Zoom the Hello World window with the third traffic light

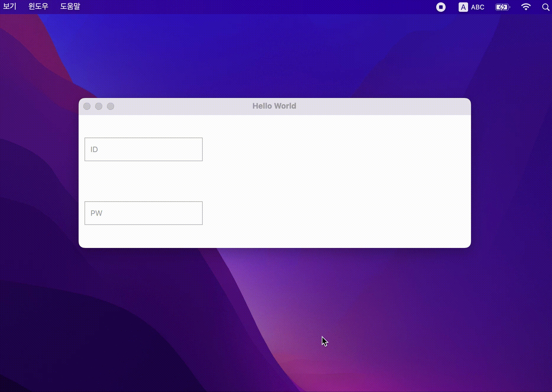111,106
